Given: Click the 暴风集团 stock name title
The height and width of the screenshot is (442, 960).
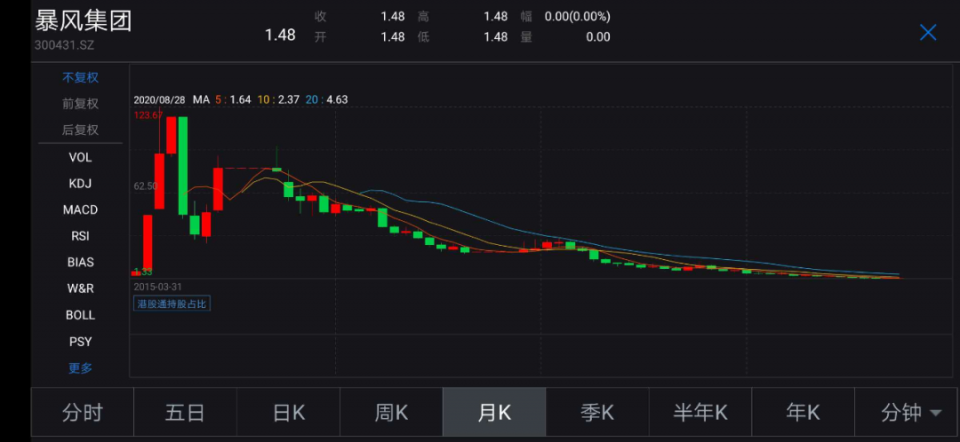Looking at the screenshot, I should click(83, 20).
